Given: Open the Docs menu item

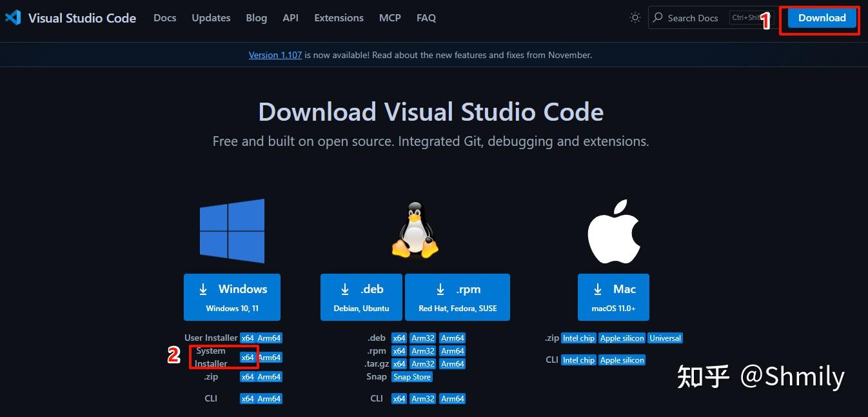Looking at the screenshot, I should tap(165, 18).
